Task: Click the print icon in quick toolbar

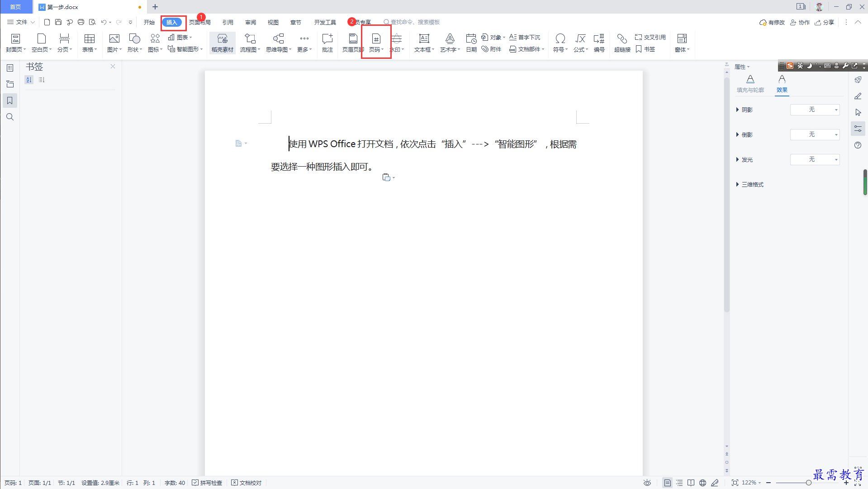Action: (81, 22)
